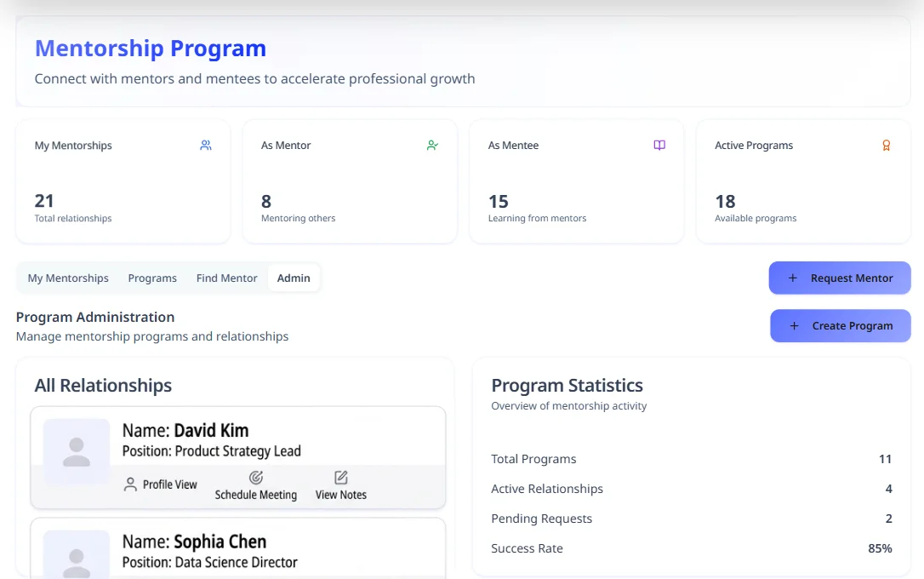Click the 'Available programs' caption
The image size is (924, 579).
[x=756, y=218]
